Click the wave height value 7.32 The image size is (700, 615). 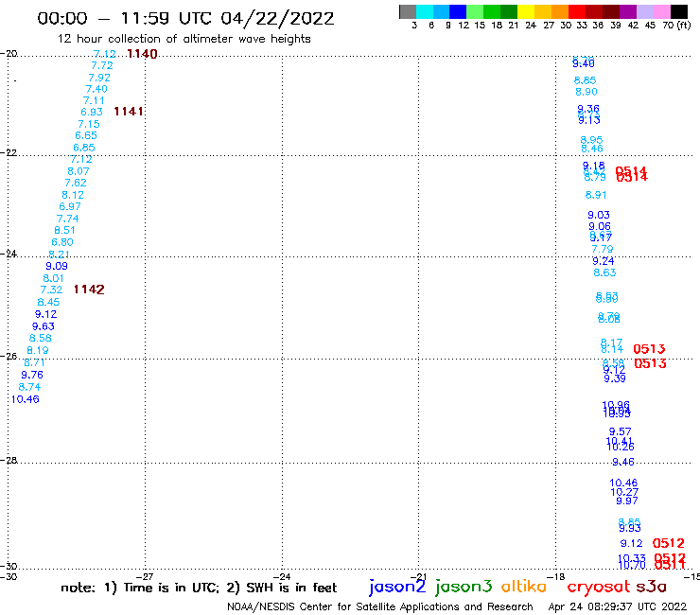[51, 290]
